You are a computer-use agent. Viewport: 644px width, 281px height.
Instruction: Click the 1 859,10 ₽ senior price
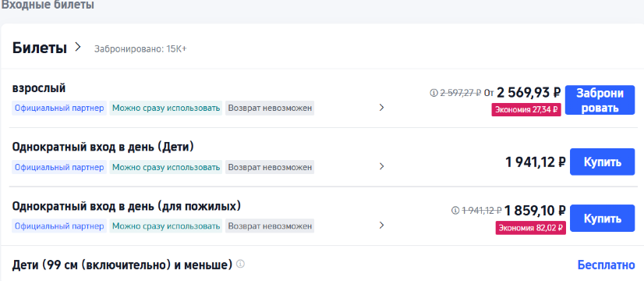coord(535,211)
